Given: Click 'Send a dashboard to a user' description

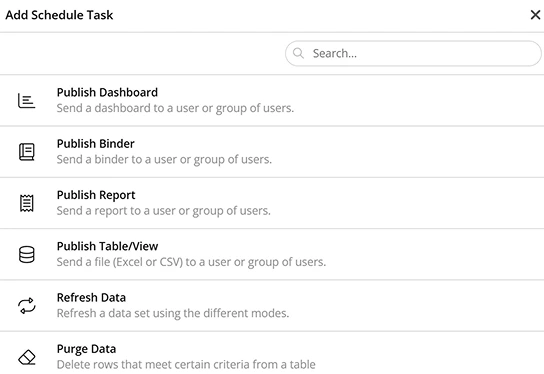Looking at the screenshot, I should [175, 108].
